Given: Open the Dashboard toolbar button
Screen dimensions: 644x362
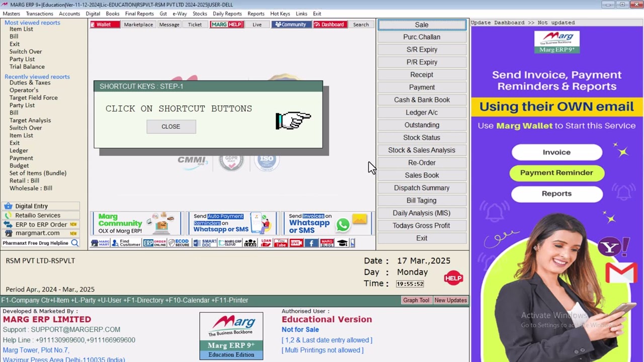Looking at the screenshot, I should click(x=330, y=25).
